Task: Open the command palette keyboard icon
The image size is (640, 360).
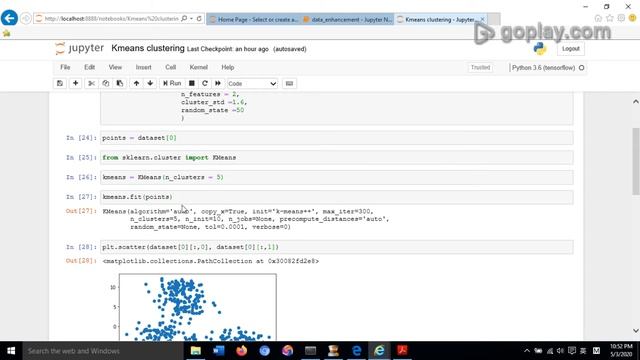Action: 289,83
